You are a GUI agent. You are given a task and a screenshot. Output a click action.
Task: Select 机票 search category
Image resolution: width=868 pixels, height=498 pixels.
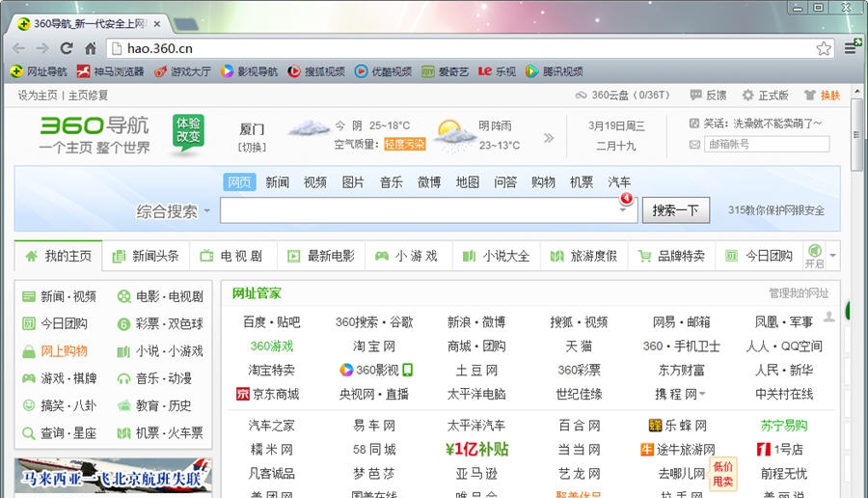click(x=582, y=182)
